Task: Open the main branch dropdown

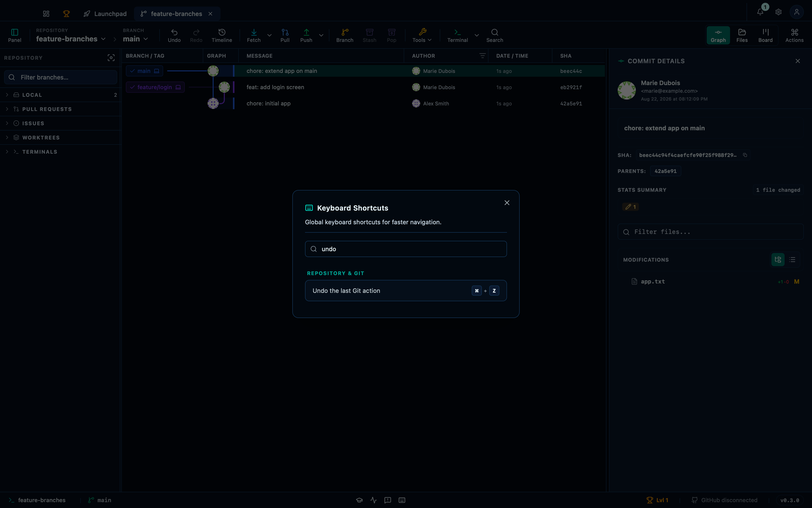Action: tap(135, 39)
